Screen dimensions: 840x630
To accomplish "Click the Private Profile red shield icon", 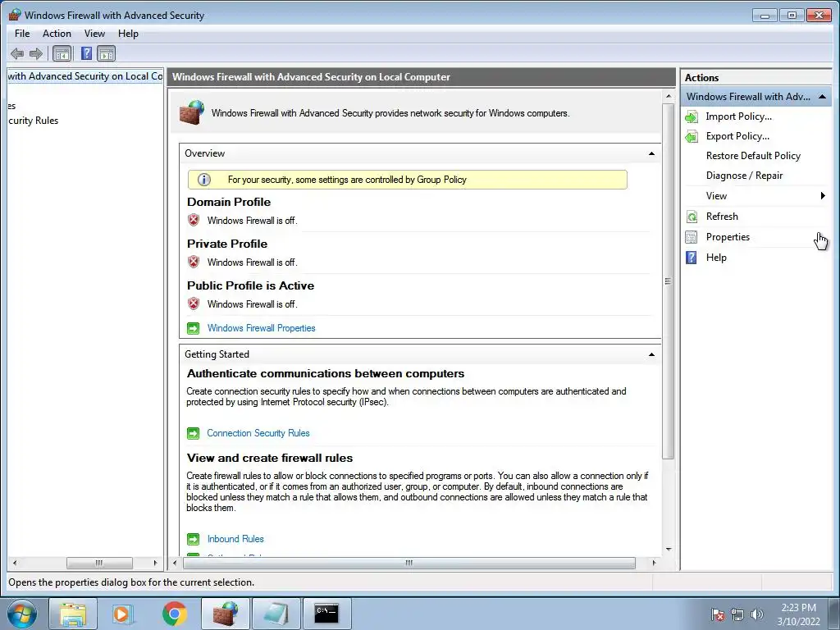I will (x=194, y=262).
